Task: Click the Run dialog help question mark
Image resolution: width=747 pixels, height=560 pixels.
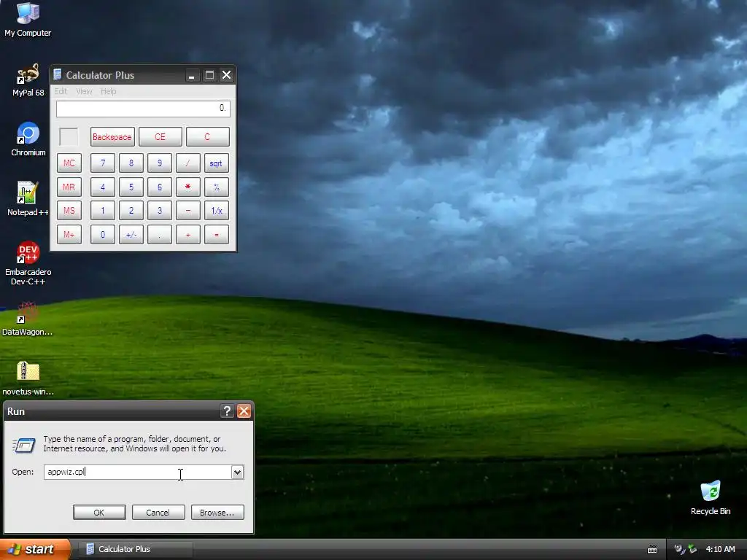Action: (x=228, y=411)
